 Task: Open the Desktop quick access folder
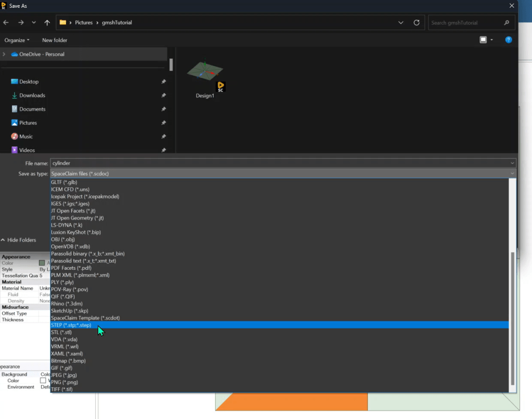29,82
